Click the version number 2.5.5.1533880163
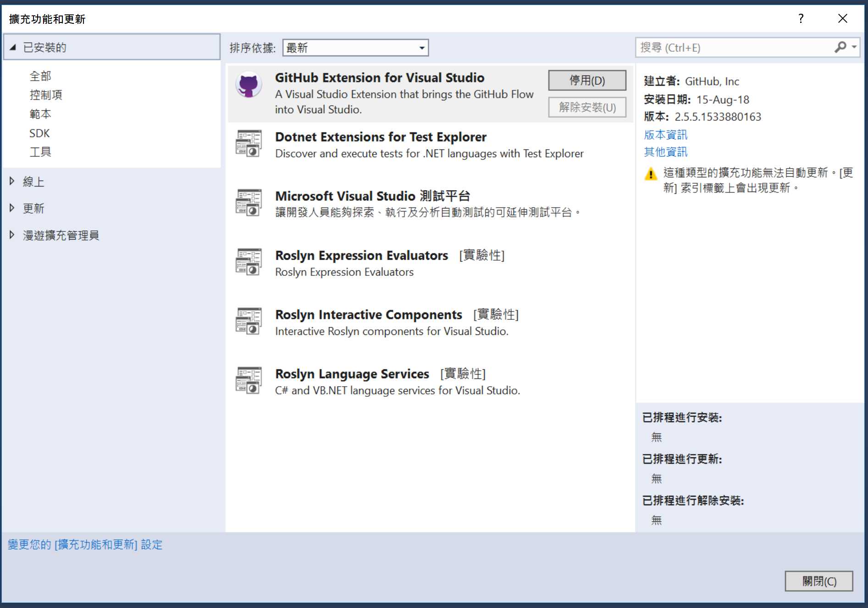 click(718, 117)
